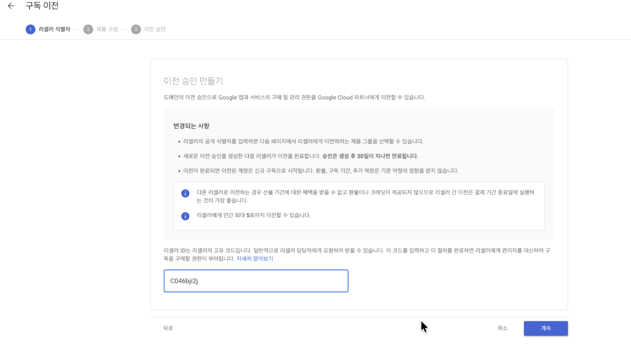Click the bold 30일 expiration warning text
The height and width of the screenshot is (364, 631).
click(370, 156)
